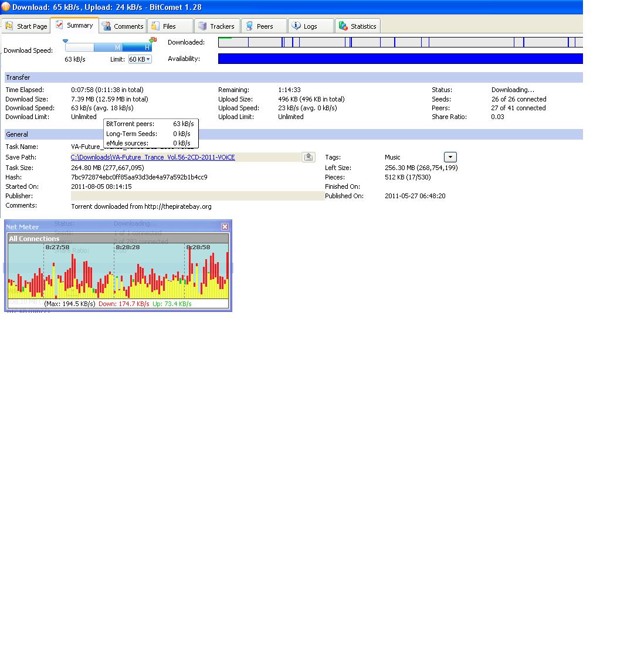Click the Downloaded pieces progress bar
644x665 pixels.
click(x=400, y=42)
